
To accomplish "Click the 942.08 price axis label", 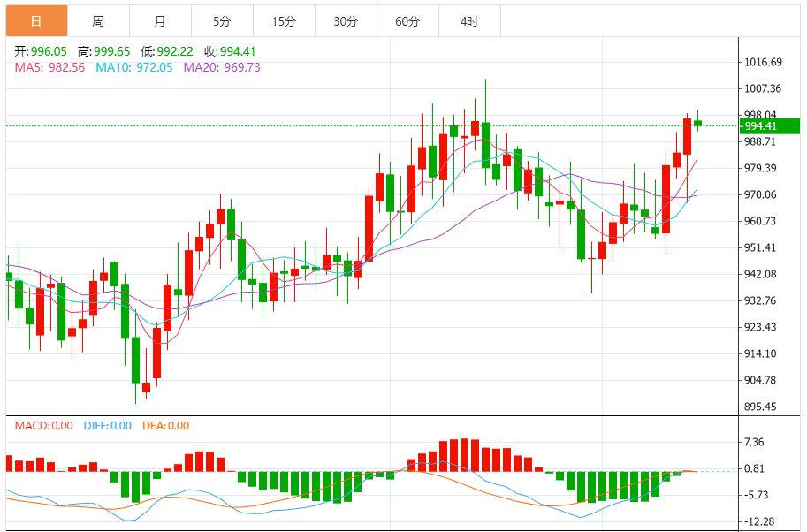I will click(760, 274).
